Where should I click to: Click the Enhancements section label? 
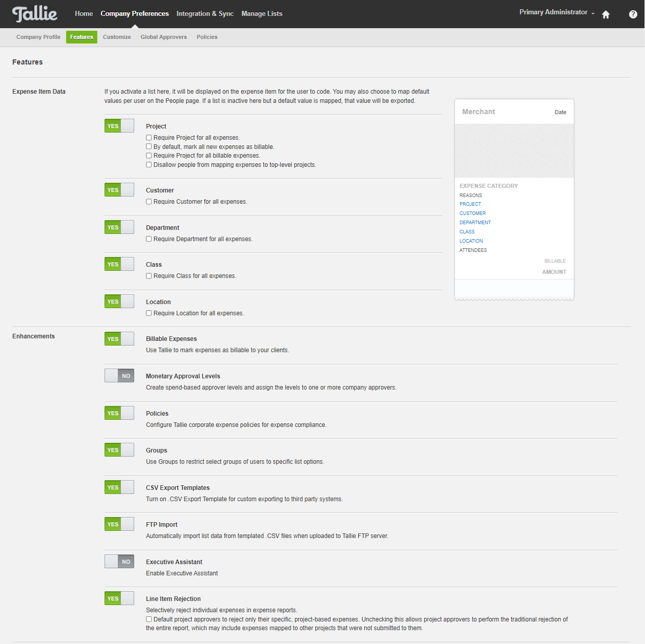click(x=33, y=336)
